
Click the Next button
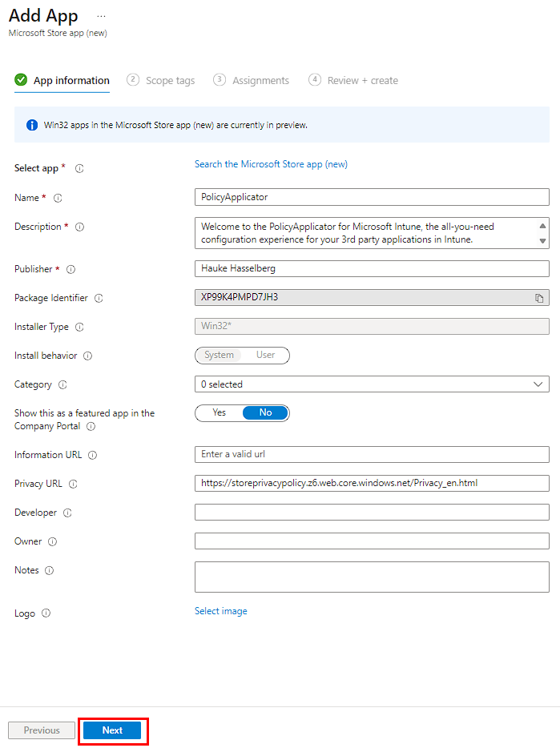pos(112,730)
